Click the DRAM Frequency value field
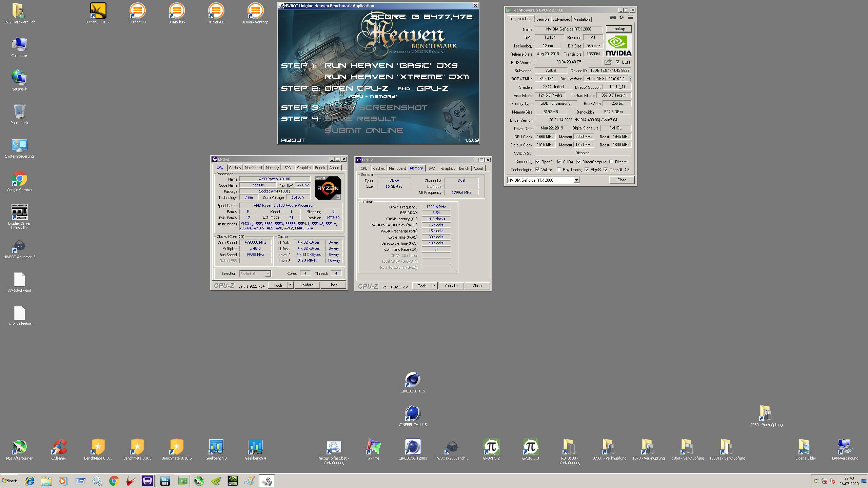 click(436, 207)
